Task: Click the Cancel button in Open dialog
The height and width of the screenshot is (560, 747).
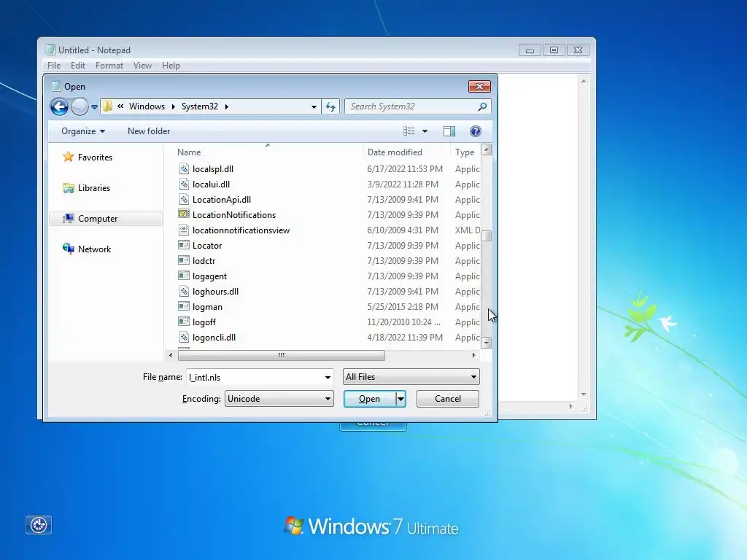Action: coord(448,399)
